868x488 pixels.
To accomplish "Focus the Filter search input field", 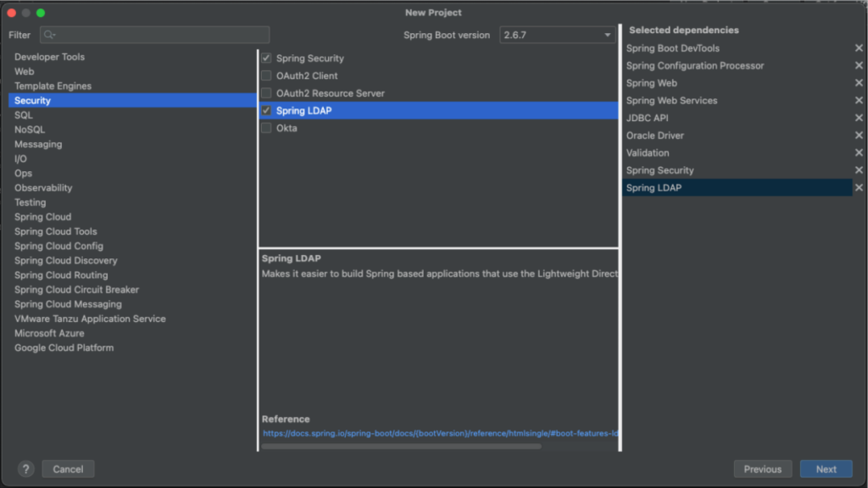I will (154, 35).
